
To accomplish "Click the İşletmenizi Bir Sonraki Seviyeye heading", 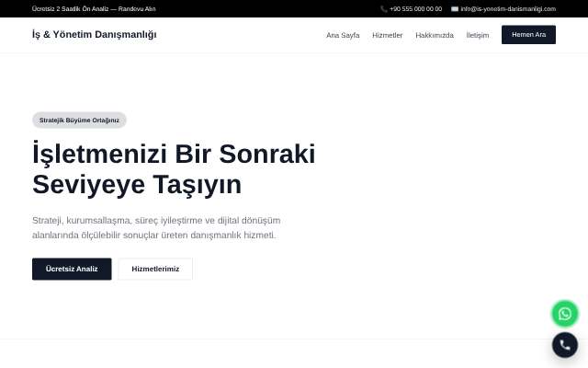I will (174, 169).
